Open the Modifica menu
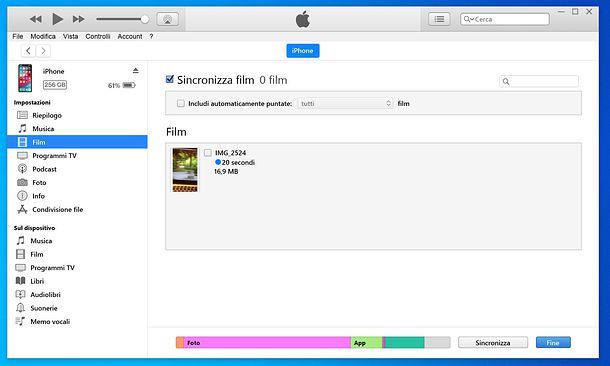Image resolution: width=610 pixels, height=366 pixels. tap(43, 36)
